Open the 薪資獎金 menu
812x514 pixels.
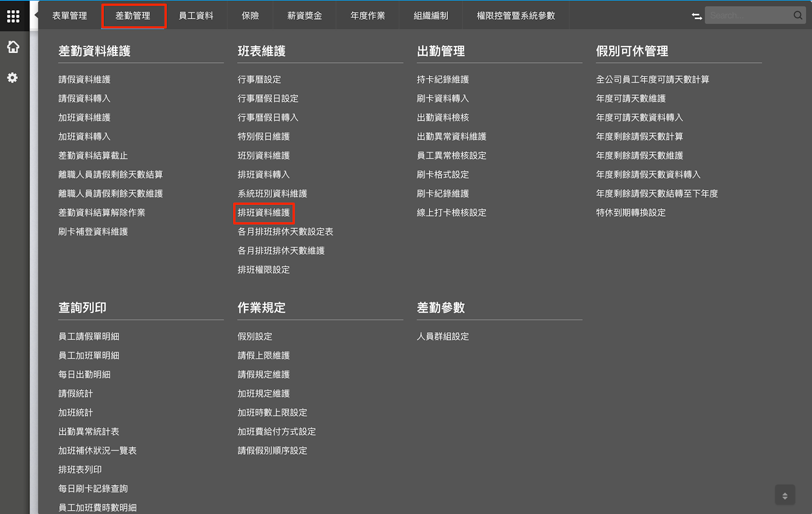304,16
